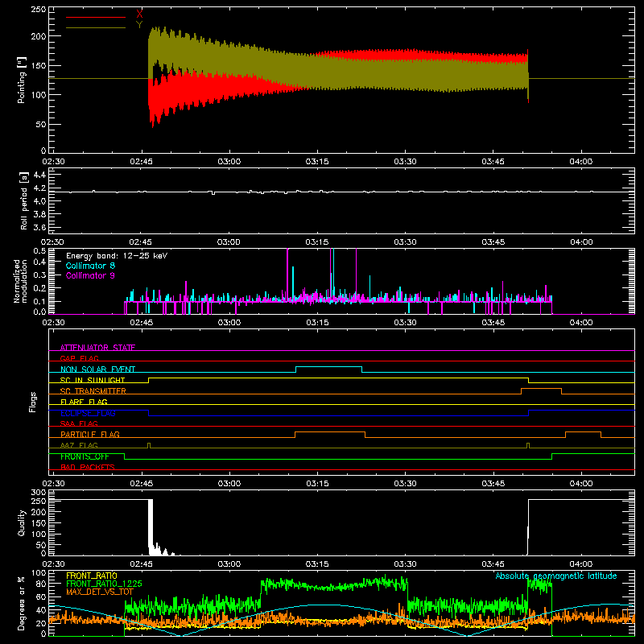Click the PARTICLE_FLAG label
Screen dimensions: 644x644
click(90, 434)
